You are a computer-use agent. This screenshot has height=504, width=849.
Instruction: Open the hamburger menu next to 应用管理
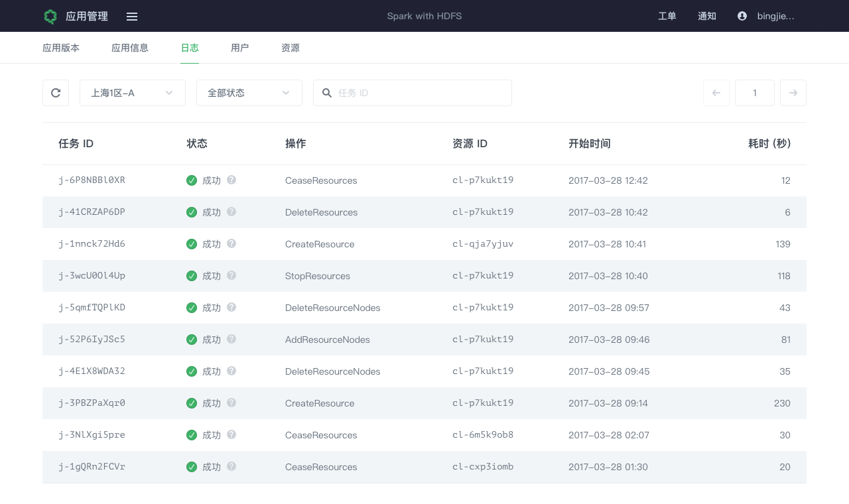point(132,17)
